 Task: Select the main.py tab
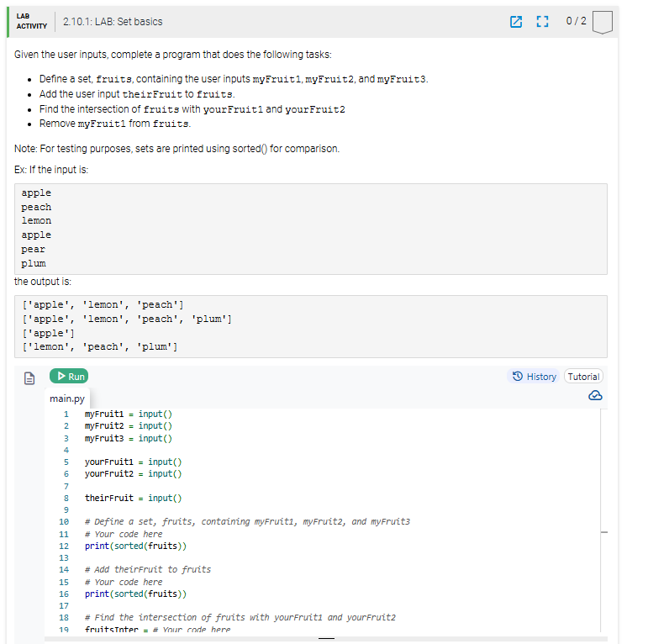[67, 399]
